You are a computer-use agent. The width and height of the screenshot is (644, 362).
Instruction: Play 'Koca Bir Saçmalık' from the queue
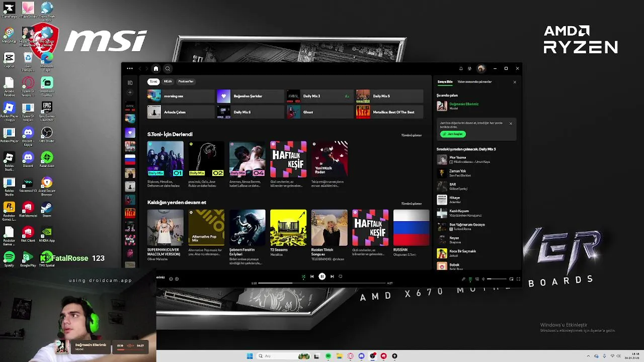(x=475, y=253)
